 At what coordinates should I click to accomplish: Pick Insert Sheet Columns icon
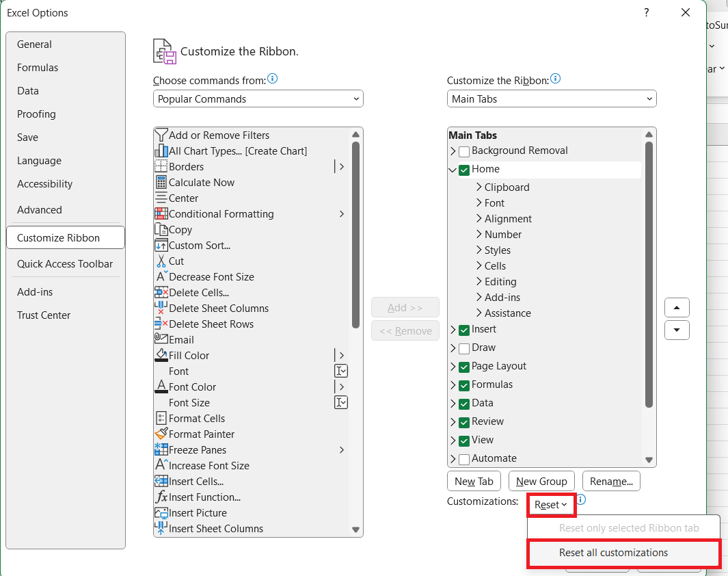(x=161, y=528)
